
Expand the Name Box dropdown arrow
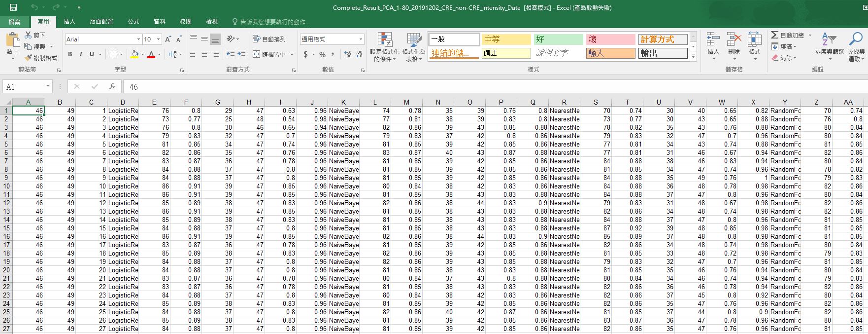[x=48, y=86]
